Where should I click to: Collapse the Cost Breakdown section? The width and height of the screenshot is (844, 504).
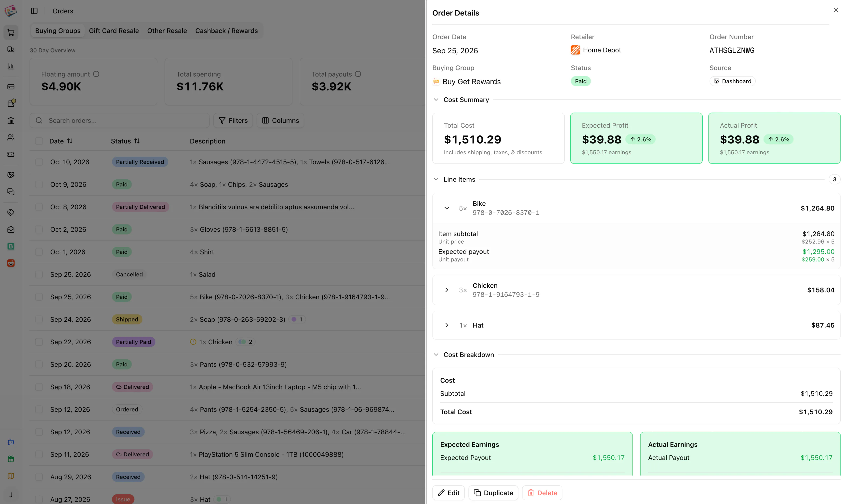point(436,355)
